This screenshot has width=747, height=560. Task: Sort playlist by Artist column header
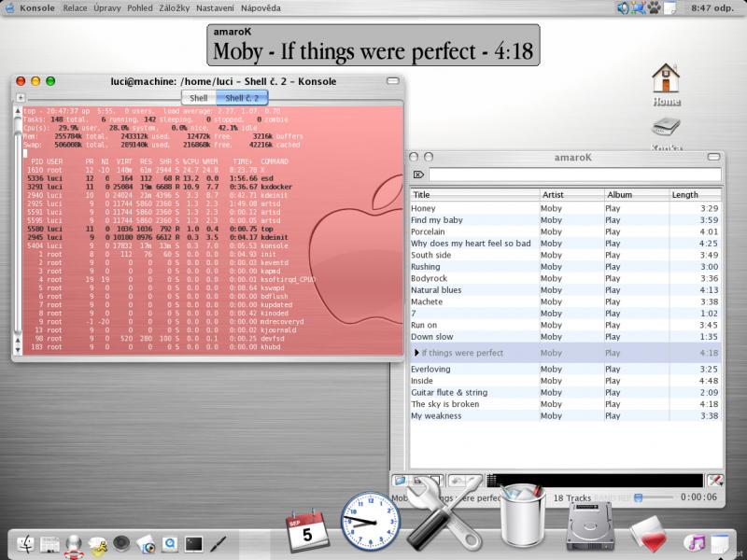click(571, 195)
